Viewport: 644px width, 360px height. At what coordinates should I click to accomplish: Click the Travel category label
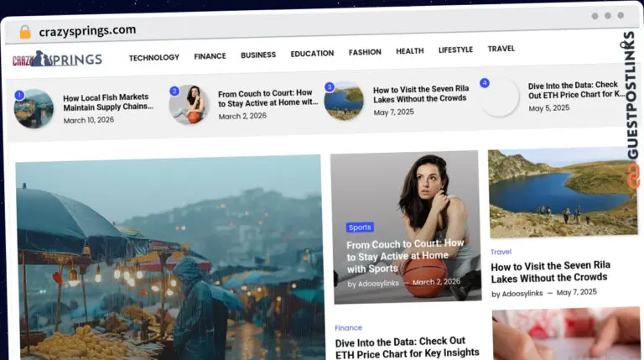(501, 252)
